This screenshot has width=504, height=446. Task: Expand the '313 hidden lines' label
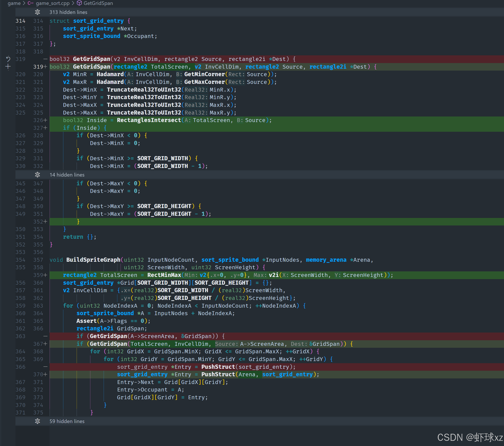point(68,12)
